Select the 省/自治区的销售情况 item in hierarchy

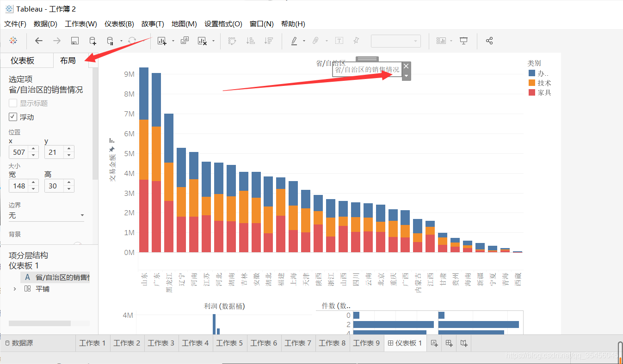55,277
